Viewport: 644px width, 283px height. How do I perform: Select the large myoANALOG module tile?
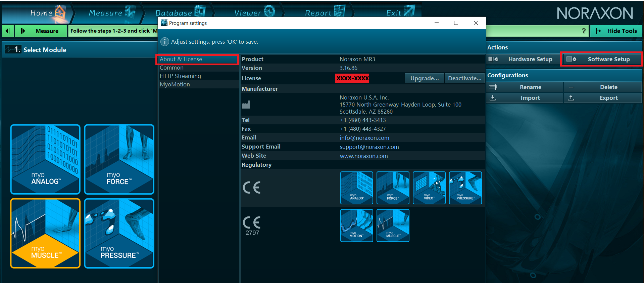[45, 159]
